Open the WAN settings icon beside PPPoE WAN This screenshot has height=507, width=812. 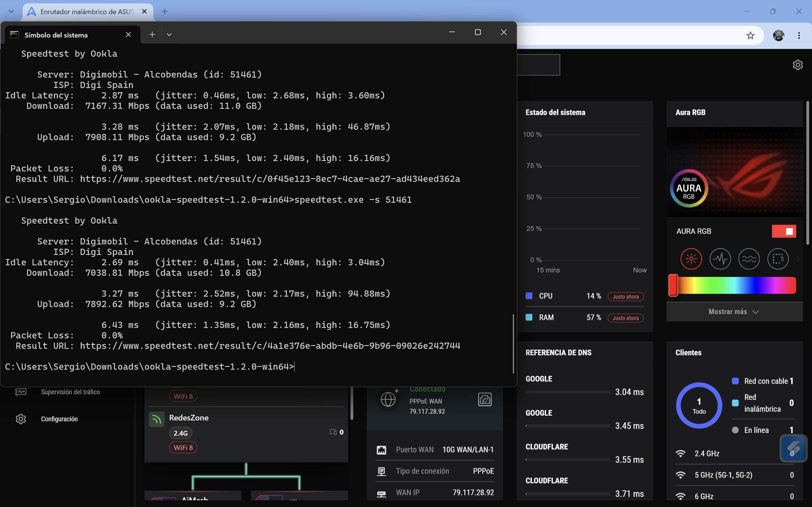484,399
